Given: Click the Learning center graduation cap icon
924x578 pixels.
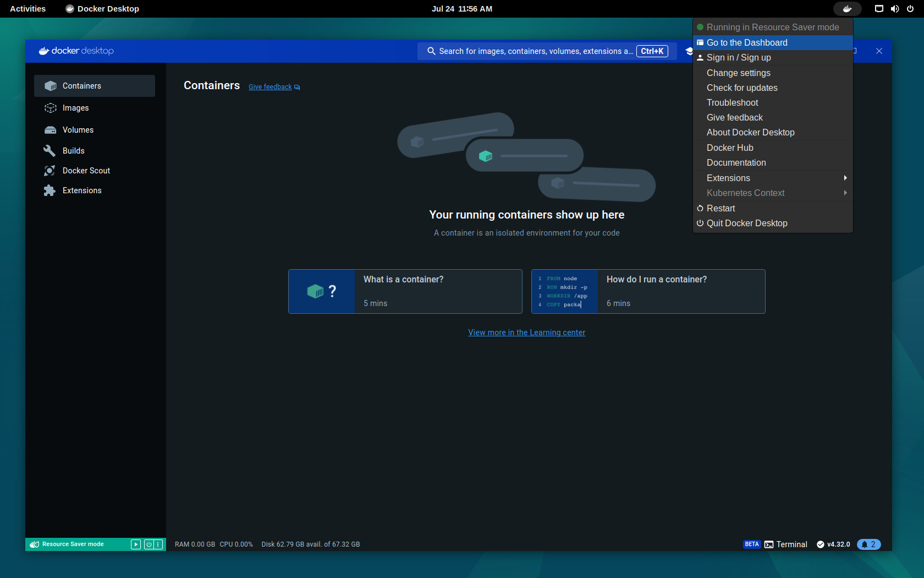Looking at the screenshot, I should (x=689, y=51).
